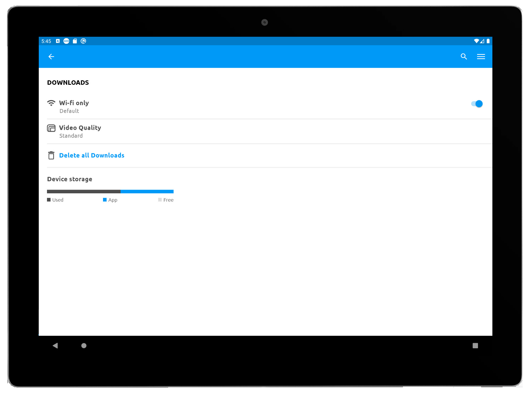The height and width of the screenshot is (394, 532).
Task: Click the Video Quality icon
Action: coord(51,128)
